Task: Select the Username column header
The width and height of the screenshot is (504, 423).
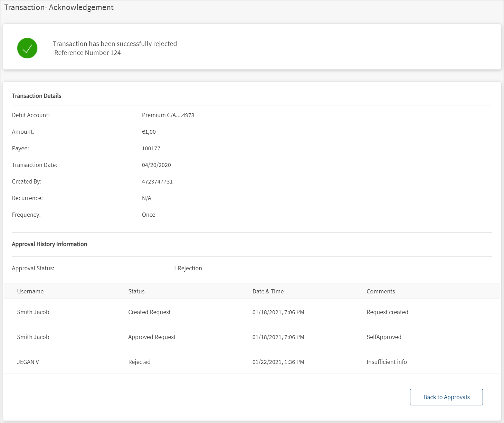Action: (30, 291)
